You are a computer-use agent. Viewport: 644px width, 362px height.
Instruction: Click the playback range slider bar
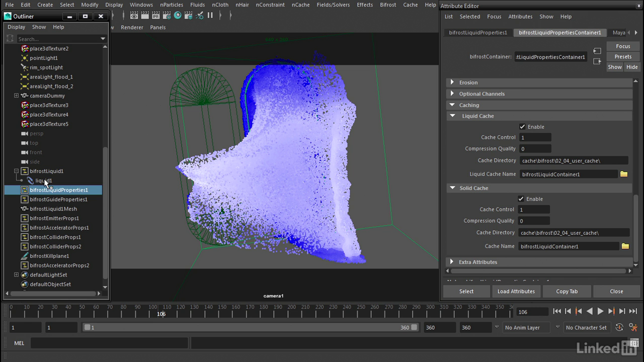point(250,327)
